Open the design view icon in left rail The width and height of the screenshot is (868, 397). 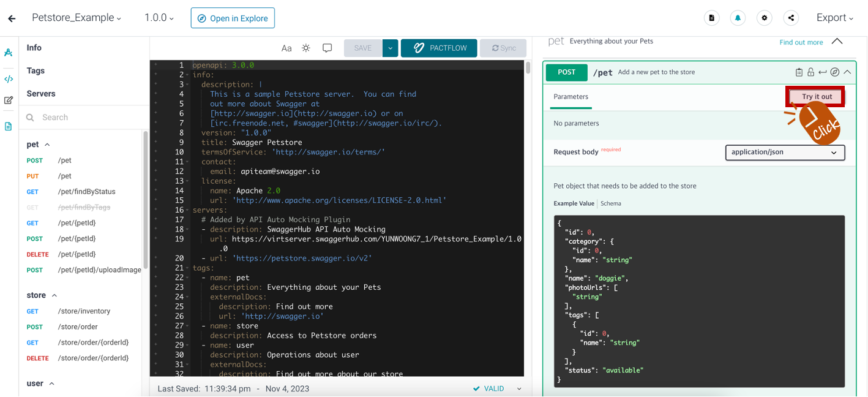[9, 53]
